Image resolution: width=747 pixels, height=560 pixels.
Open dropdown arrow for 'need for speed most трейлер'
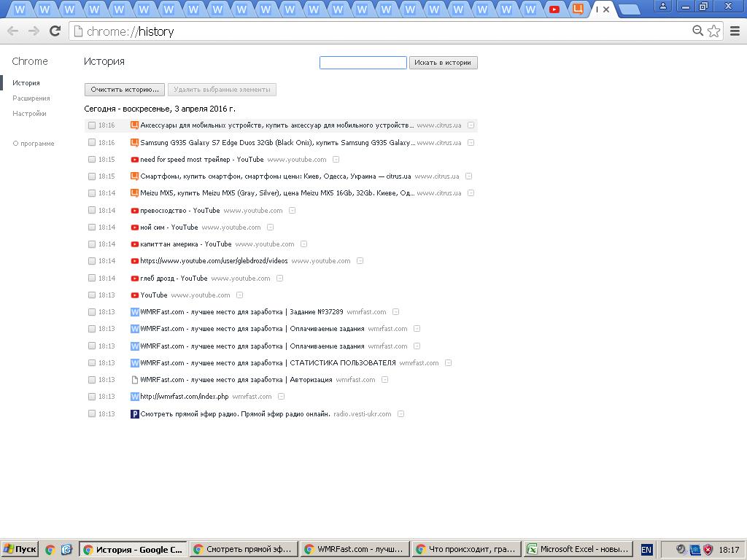[336, 160]
